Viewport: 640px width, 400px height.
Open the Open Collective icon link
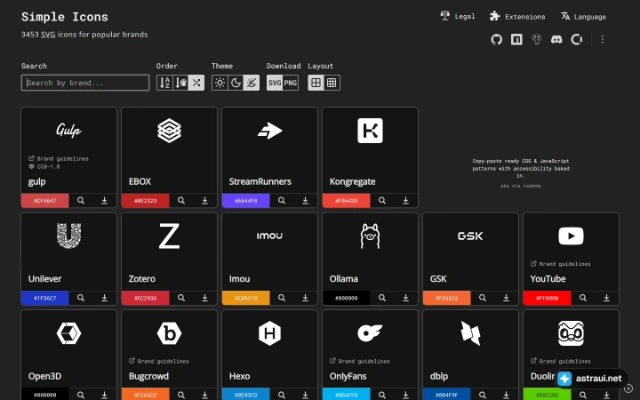(576, 39)
